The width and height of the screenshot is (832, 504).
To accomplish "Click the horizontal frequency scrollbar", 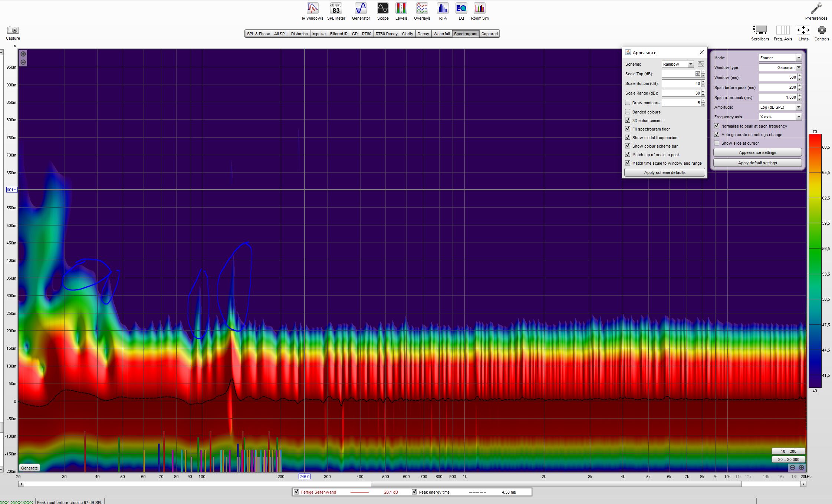I will click(412, 484).
